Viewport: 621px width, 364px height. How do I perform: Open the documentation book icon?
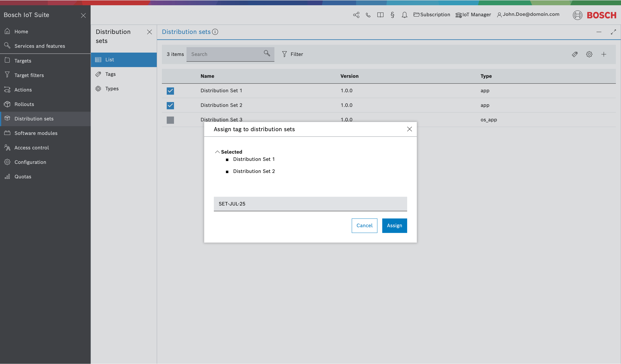point(380,15)
